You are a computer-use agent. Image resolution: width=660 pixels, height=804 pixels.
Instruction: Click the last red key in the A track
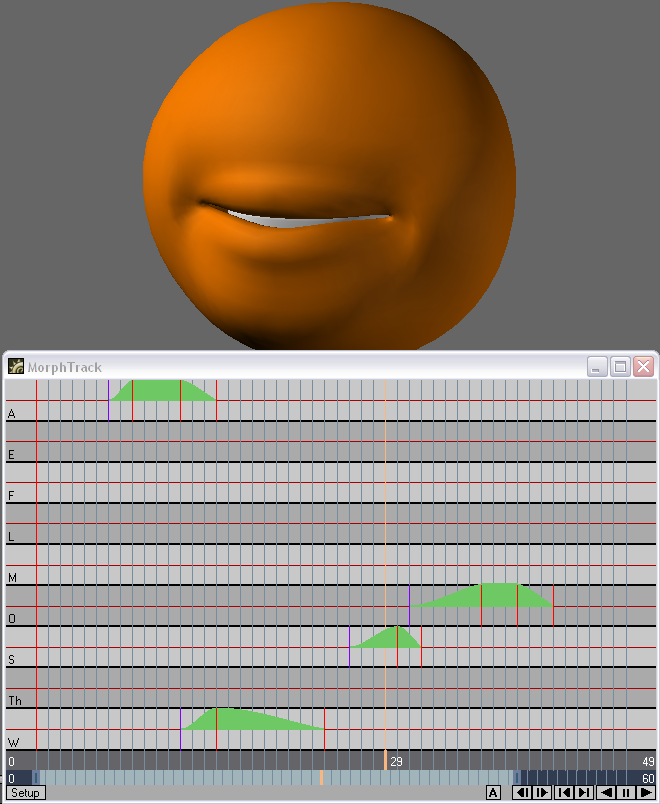click(x=216, y=400)
